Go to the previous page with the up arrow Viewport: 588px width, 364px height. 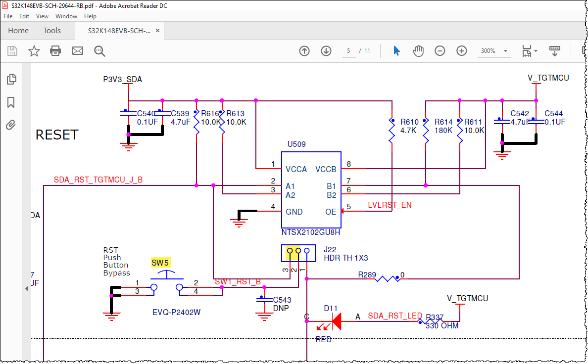[x=304, y=50]
